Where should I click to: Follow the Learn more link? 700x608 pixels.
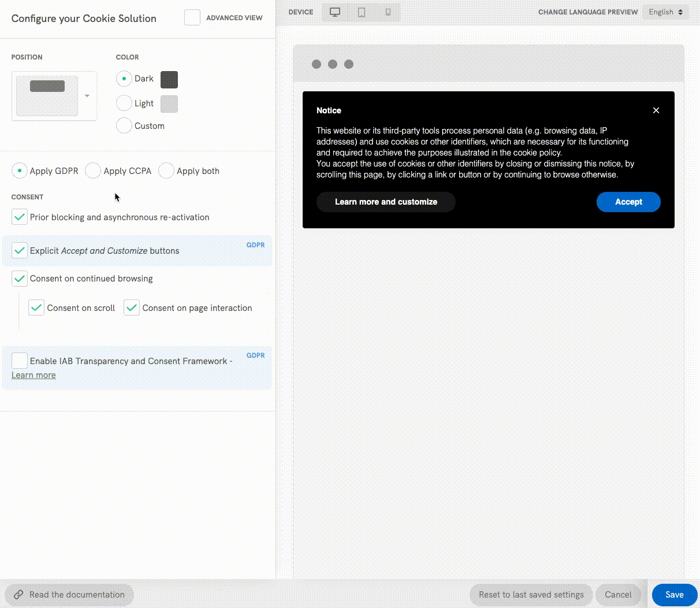(33, 375)
